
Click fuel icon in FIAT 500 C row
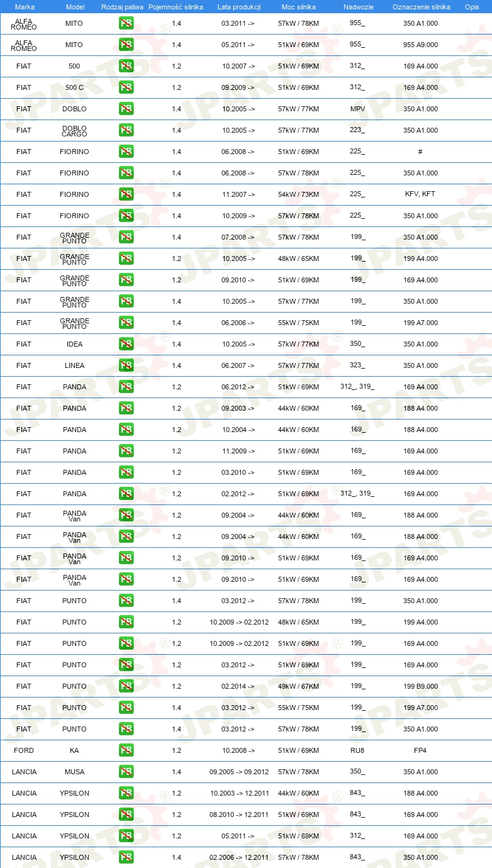(x=126, y=88)
